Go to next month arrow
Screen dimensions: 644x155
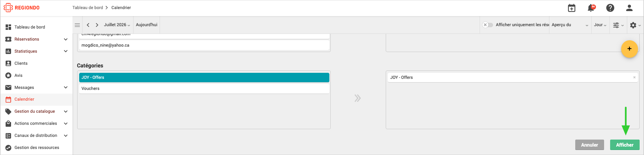coord(97,25)
